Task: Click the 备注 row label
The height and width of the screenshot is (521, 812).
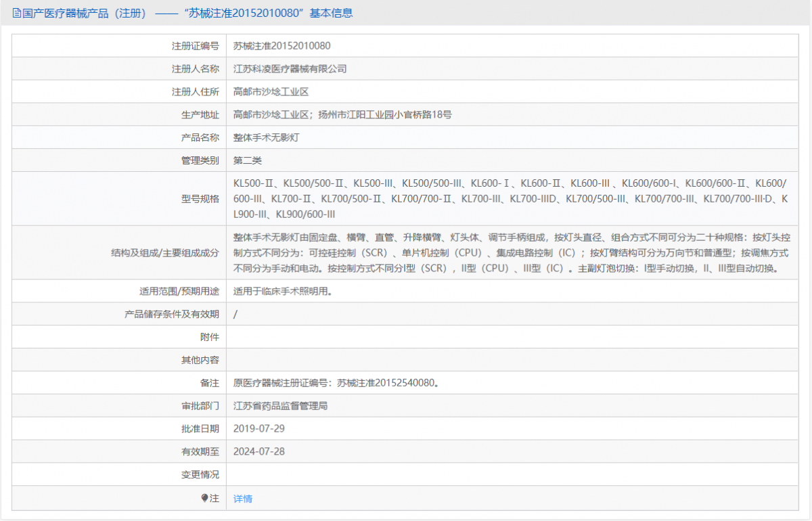Action: (x=210, y=383)
